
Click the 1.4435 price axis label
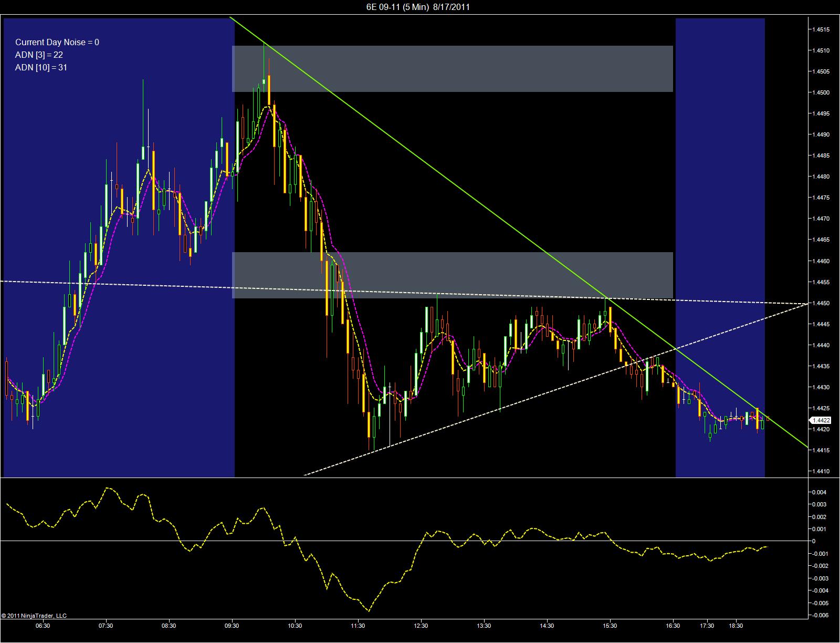point(821,366)
